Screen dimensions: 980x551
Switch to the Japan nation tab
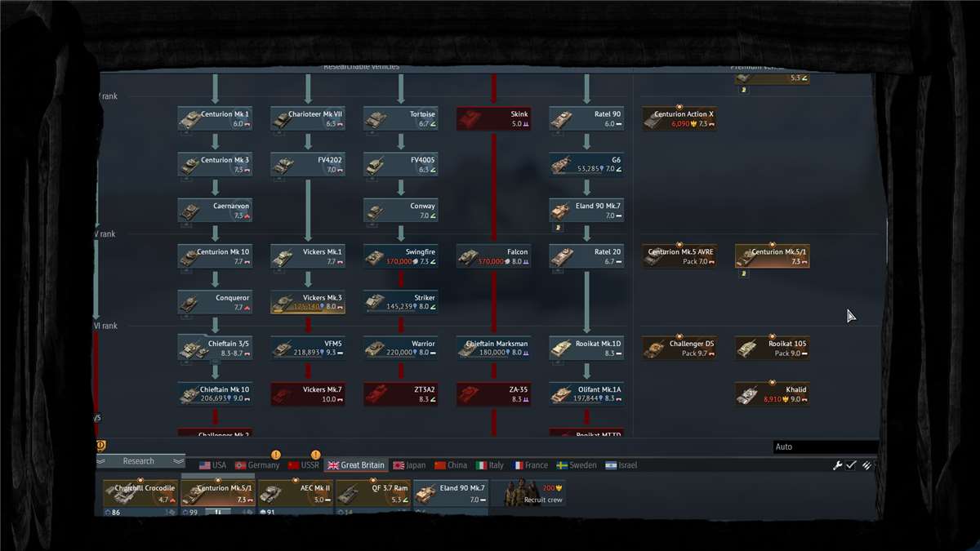[x=410, y=465]
